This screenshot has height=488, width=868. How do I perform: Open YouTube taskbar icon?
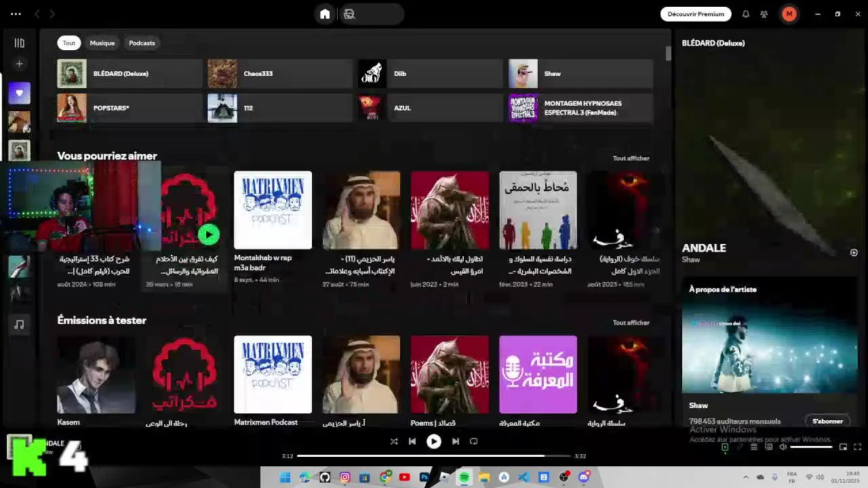coord(405,478)
